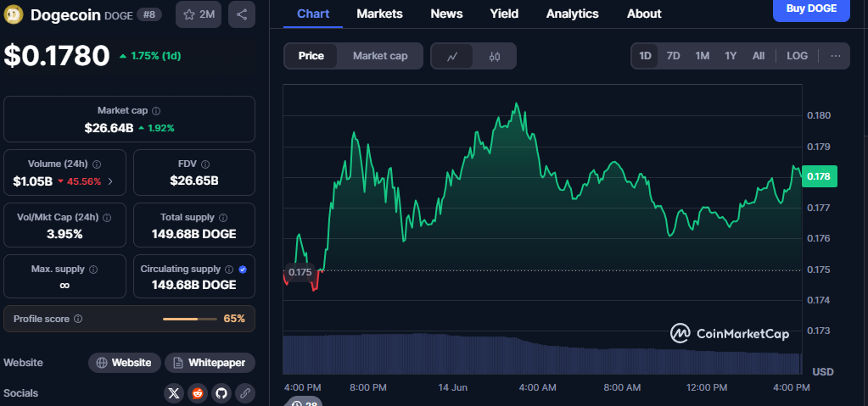
Task: Click the 3.95% Vol/Mkt Cap value
Action: pos(64,234)
